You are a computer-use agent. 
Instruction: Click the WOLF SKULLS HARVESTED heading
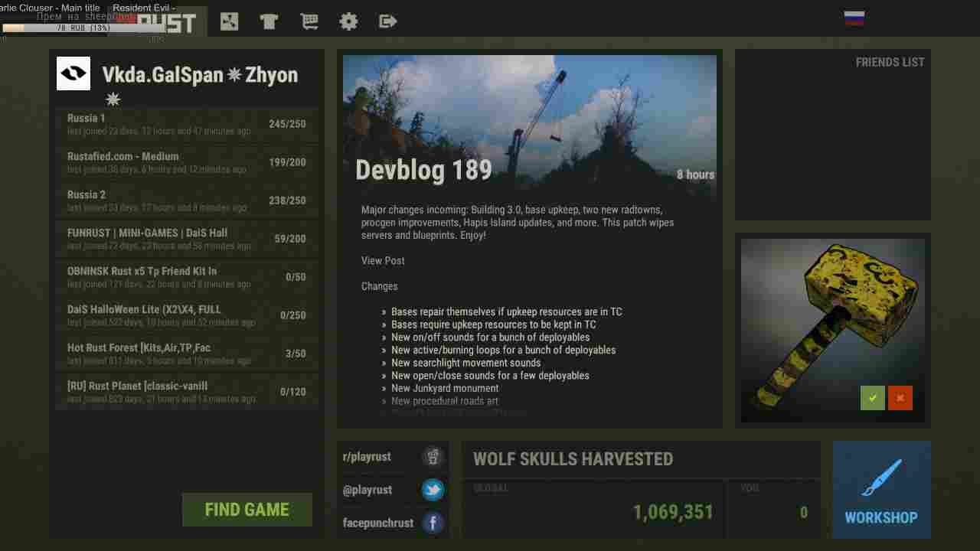[573, 459]
